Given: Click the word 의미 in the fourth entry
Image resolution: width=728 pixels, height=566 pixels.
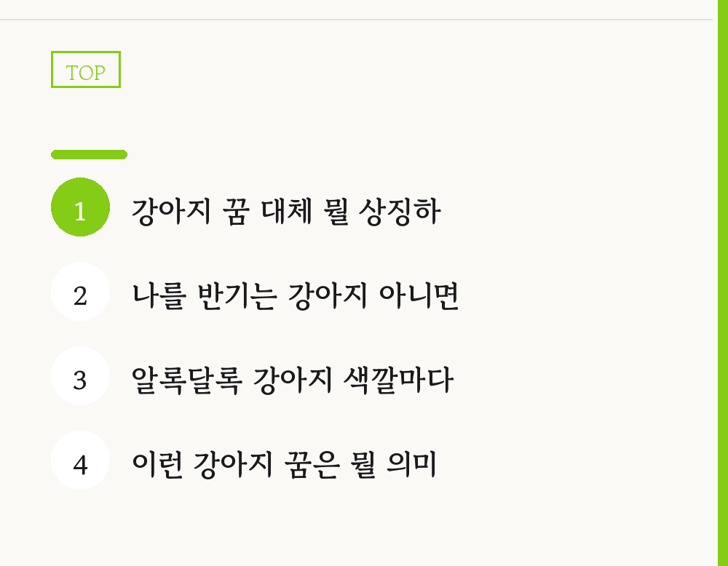Looking at the screenshot, I should 412,465.
